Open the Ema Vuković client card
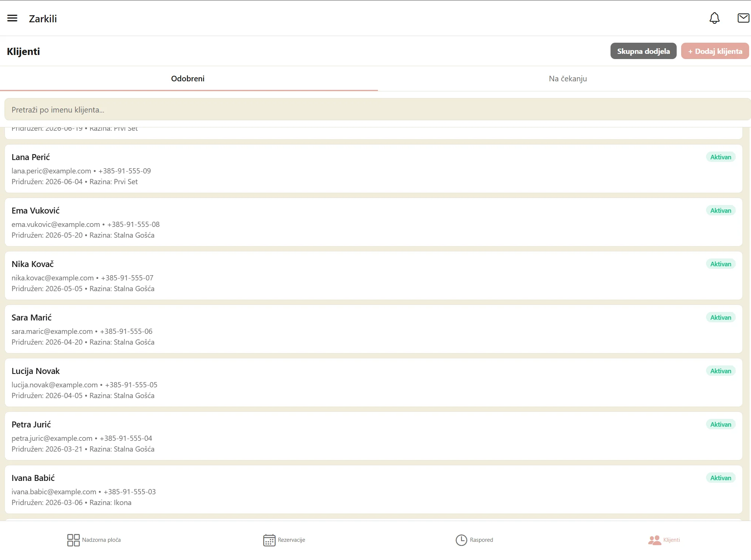 (373, 222)
